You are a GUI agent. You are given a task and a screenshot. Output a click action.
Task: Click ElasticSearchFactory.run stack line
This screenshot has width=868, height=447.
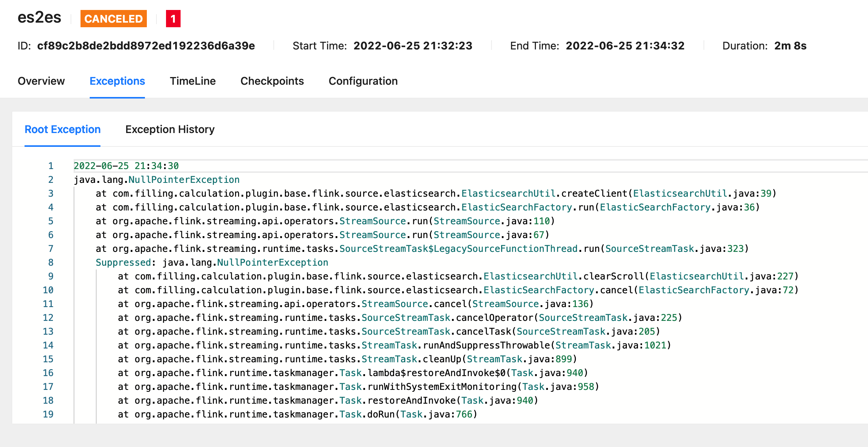coord(427,207)
